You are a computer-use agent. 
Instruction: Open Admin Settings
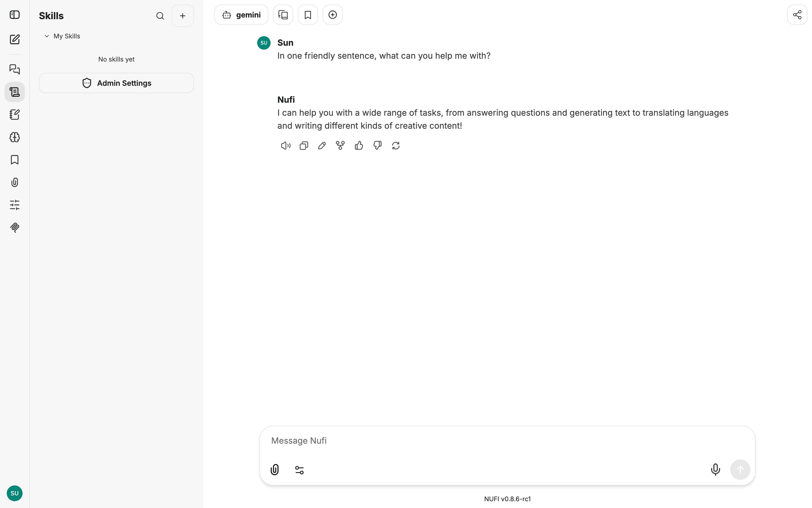116,83
